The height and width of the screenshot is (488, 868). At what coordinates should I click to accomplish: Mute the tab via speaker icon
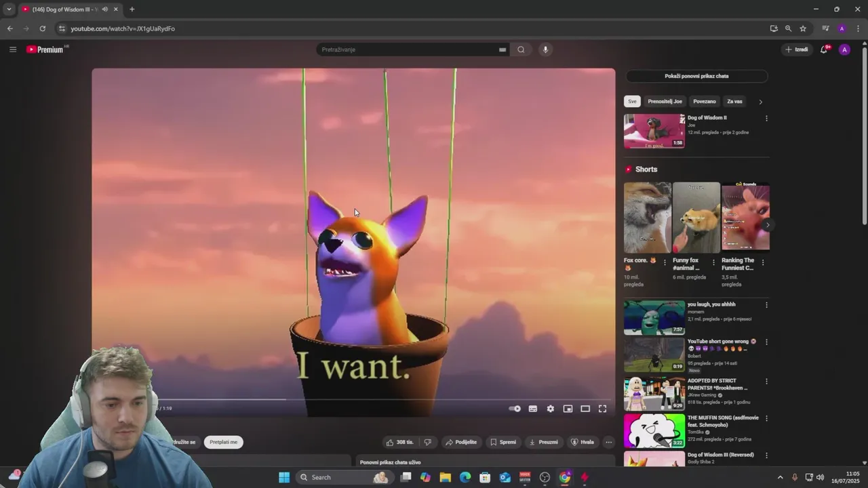(x=104, y=9)
